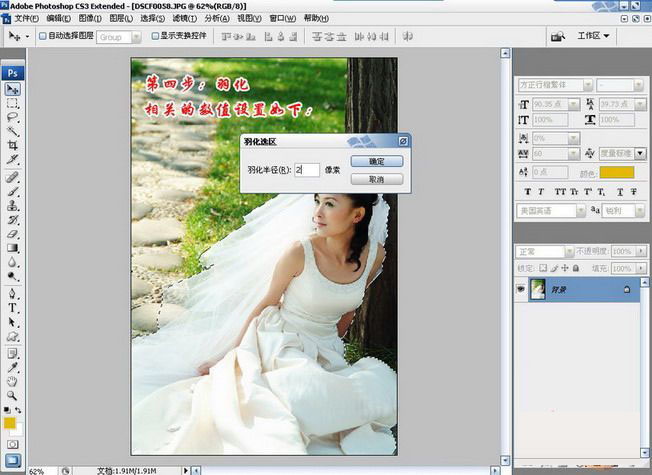Select the Lasso tool

(13, 117)
